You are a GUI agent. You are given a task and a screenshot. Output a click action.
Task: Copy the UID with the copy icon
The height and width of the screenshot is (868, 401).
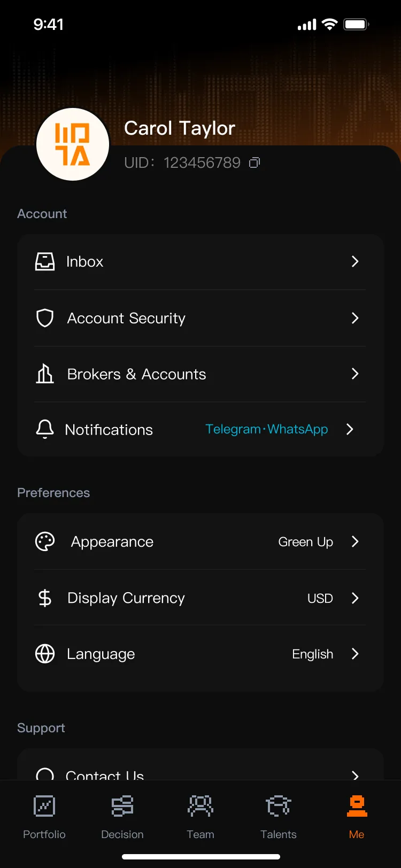pyautogui.click(x=255, y=162)
